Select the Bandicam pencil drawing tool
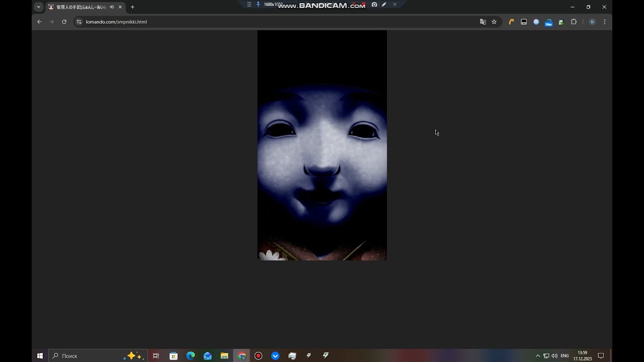 point(384,5)
